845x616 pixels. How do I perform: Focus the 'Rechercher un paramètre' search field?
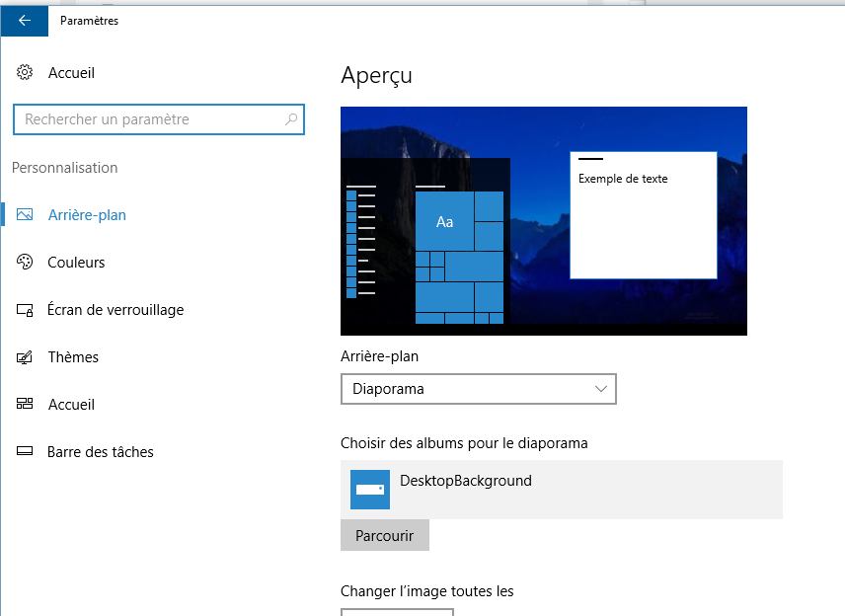(x=148, y=119)
